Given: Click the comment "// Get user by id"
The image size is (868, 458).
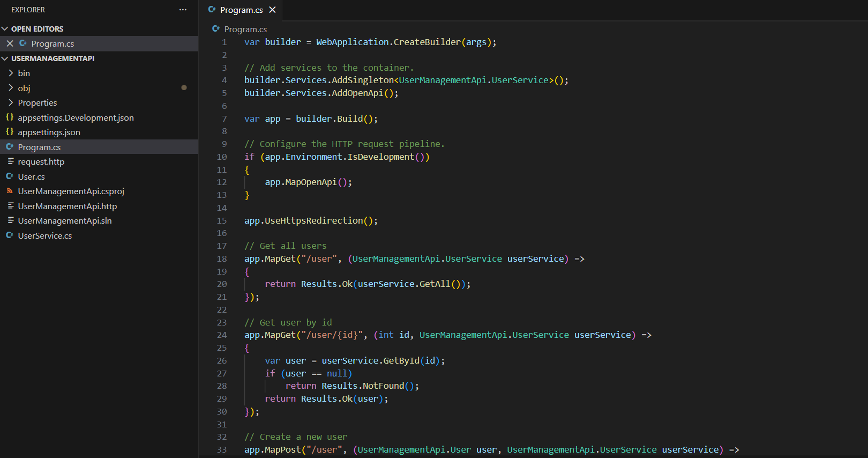Looking at the screenshot, I should pyautogui.click(x=288, y=322).
